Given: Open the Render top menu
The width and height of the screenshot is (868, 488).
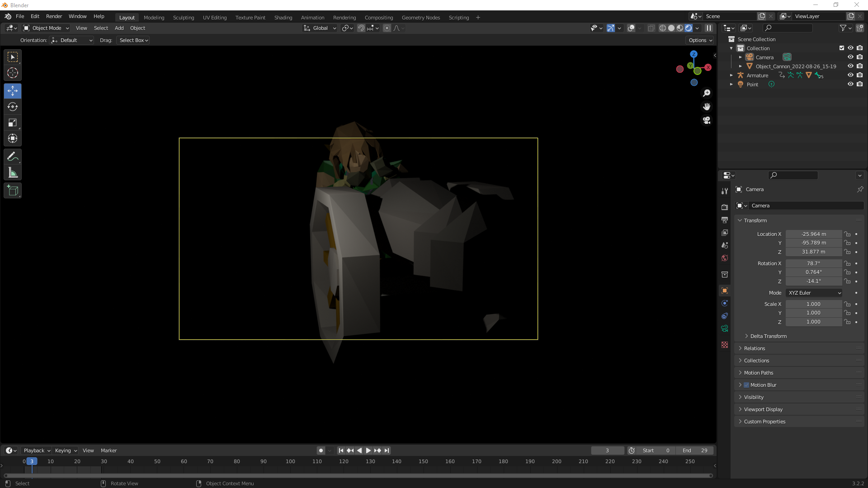Looking at the screenshot, I should point(54,16).
